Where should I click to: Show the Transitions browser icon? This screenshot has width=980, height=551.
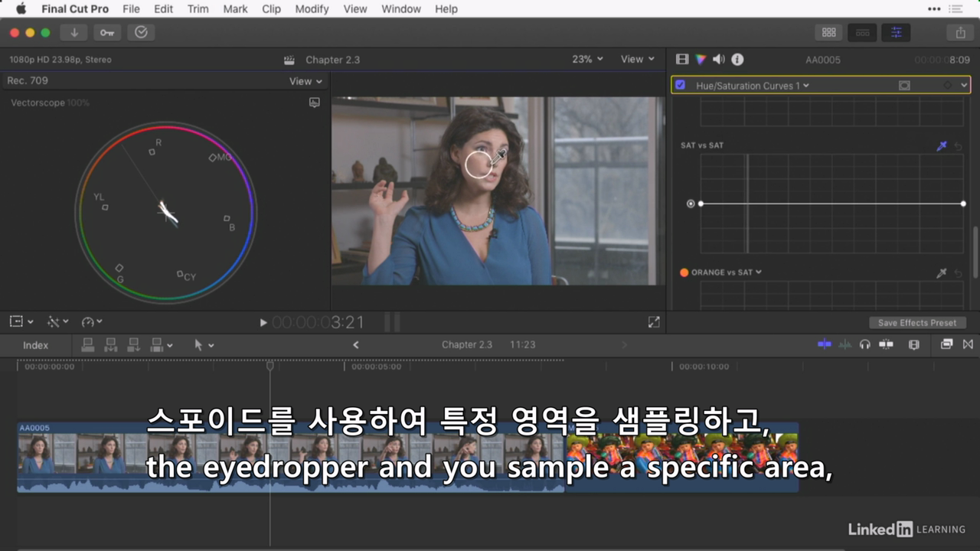point(968,344)
